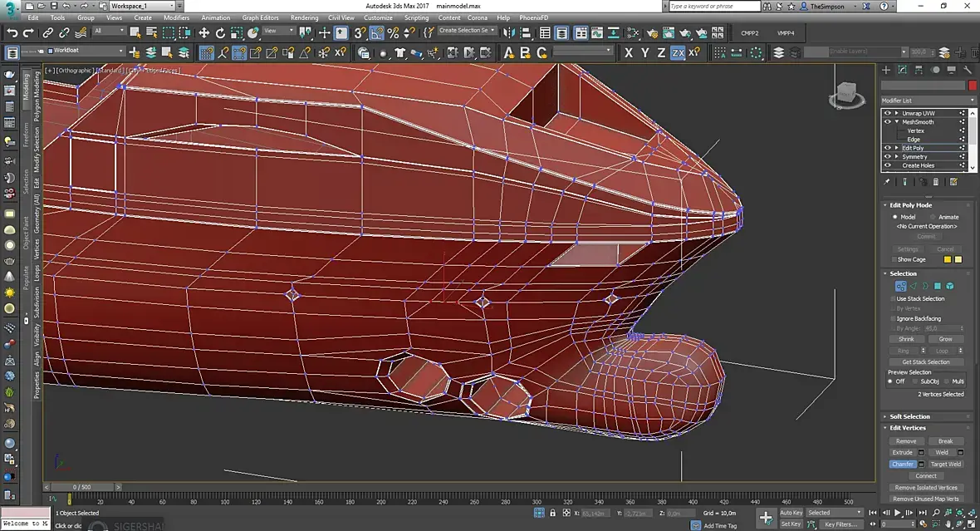Click the Utilities wrench icon
980x531 pixels.
(x=968, y=71)
